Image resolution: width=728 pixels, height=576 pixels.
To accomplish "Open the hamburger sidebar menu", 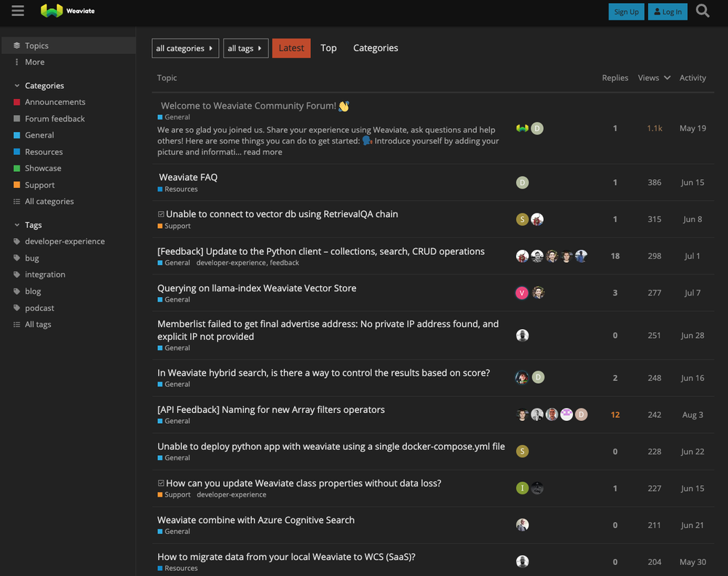I will (x=17, y=11).
